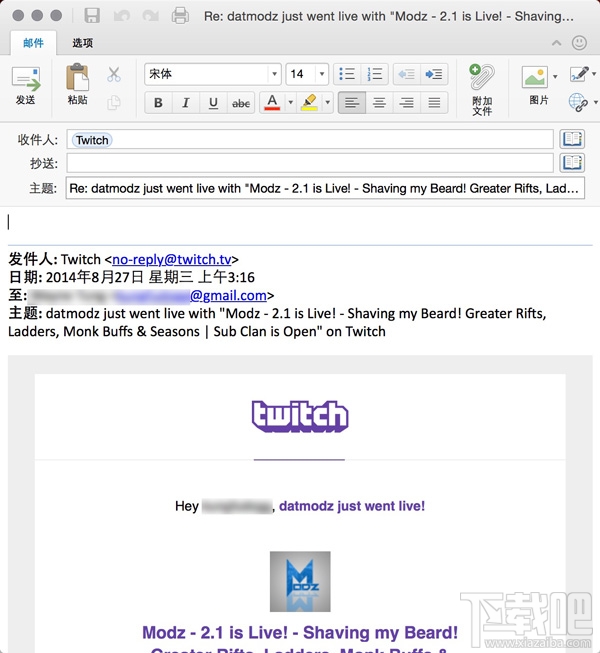Image resolution: width=600 pixels, height=653 pixels.
Task: Click the signature pen icon
Action: pos(579,74)
